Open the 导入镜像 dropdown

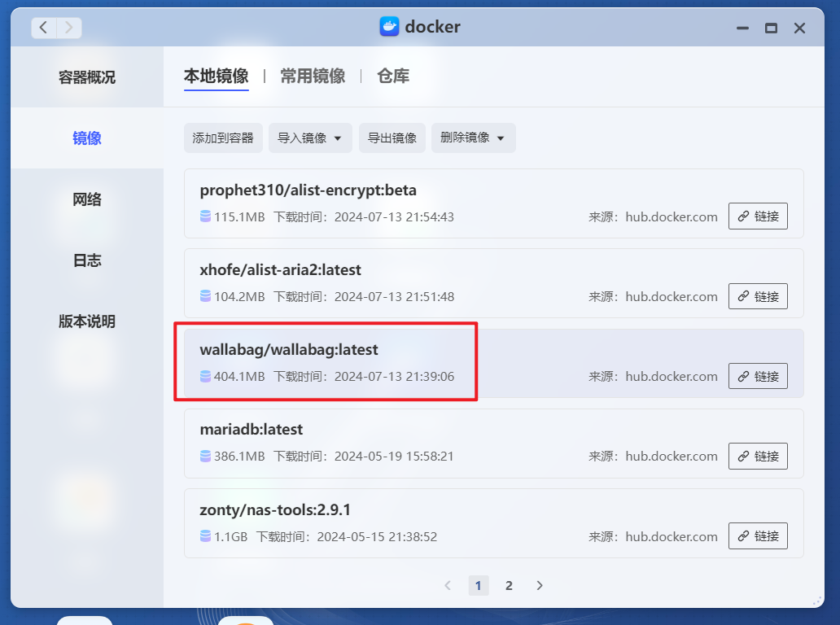tap(310, 138)
